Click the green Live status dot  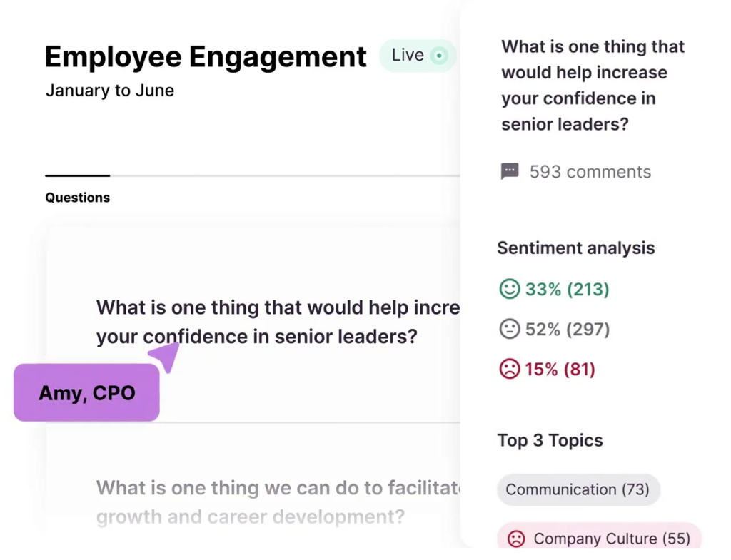[x=440, y=56]
